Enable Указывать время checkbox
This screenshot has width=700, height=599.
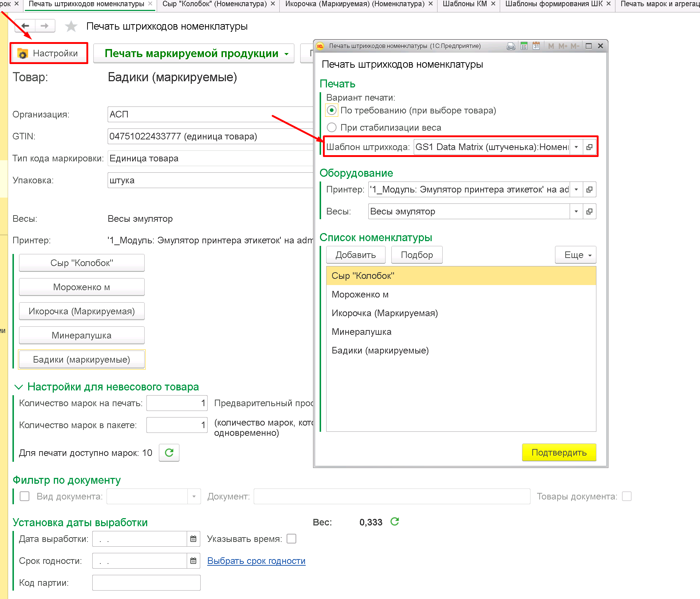[x=291, y=539]
